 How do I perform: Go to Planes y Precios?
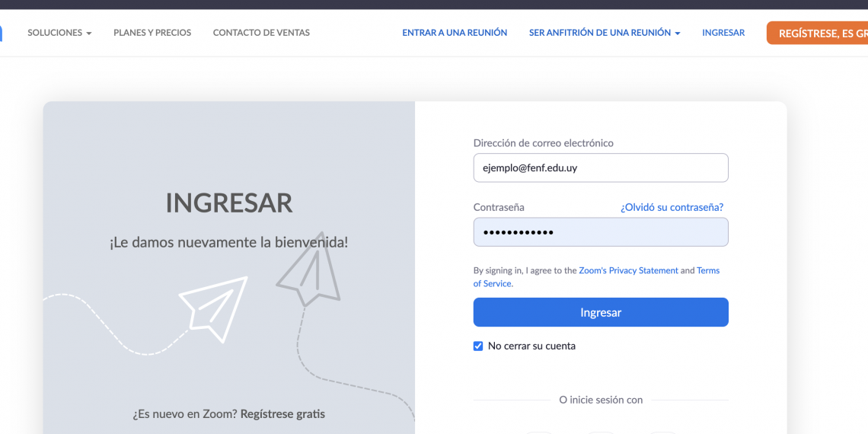click(152, 33)
